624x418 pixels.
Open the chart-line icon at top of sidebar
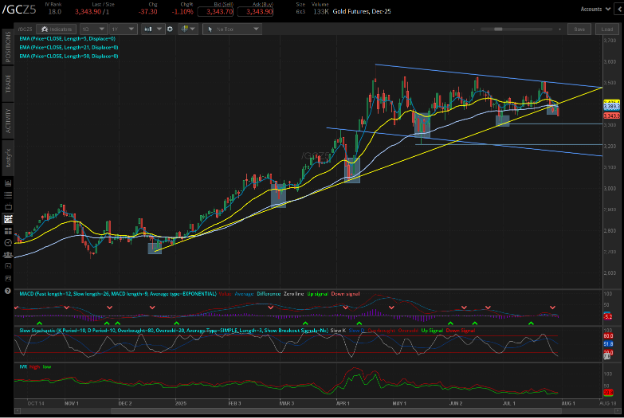(8, 184)
